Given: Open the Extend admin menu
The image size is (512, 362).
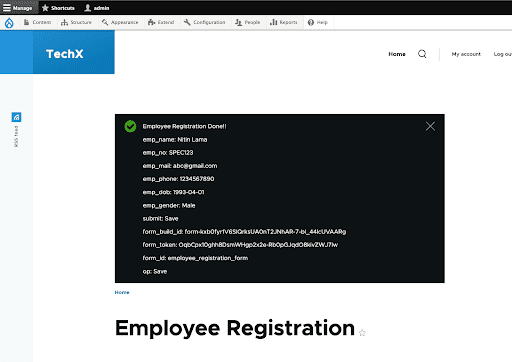Looking at the screenshot, I should pyautogui.click(x=161, y=22).
